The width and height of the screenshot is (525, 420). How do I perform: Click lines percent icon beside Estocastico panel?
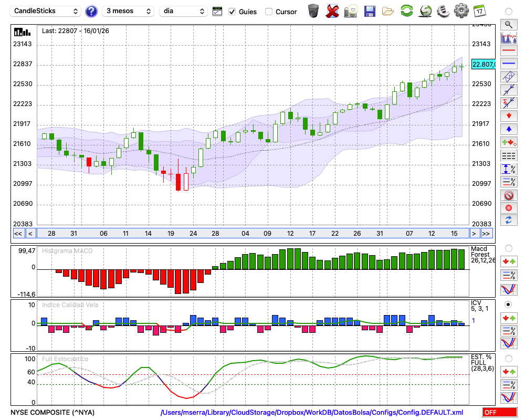[x=509, y=385]
